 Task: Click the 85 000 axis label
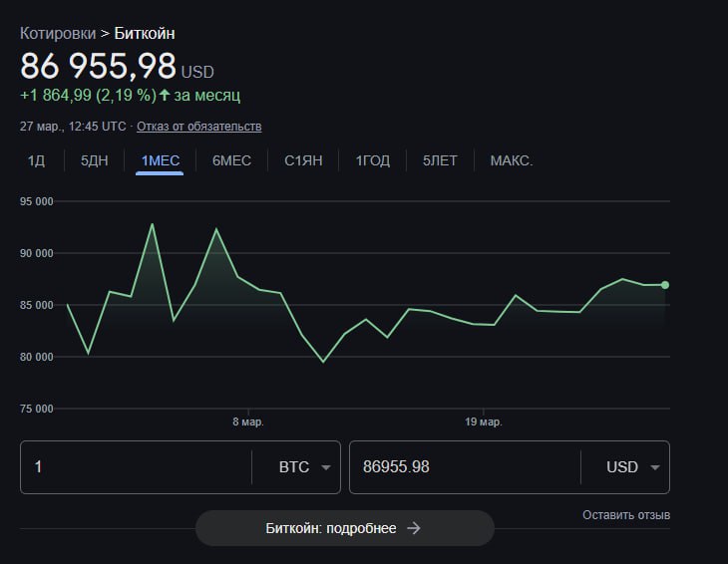pyautogui.click(x=37, y=305)
